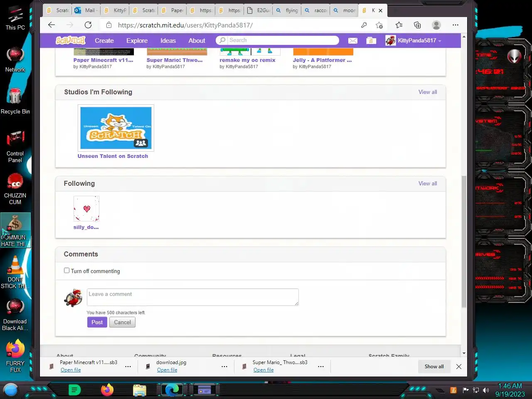
Task: Open the Jelly - A Platformer project link
Action: pos(322,60)
